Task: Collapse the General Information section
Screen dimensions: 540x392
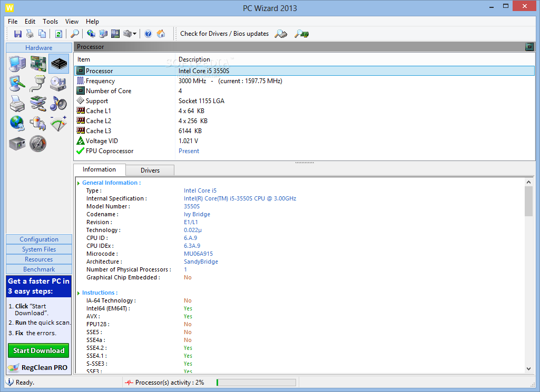Action: (79, 182)
